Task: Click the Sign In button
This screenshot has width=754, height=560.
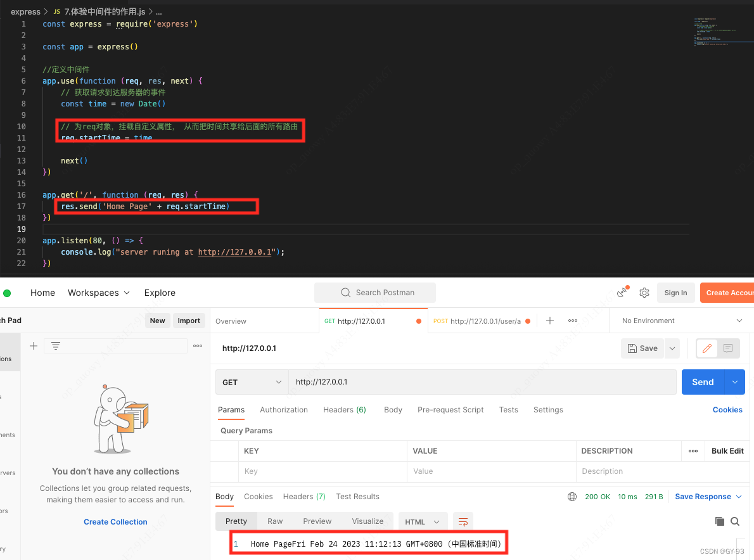Action: [675, 293]
